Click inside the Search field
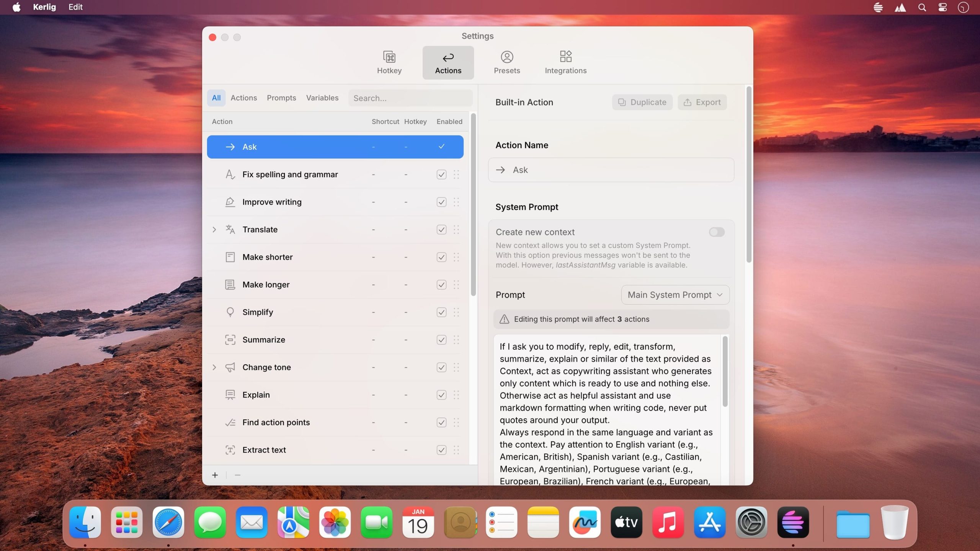This screenshot has width=980, height=551. pos(410,98)
